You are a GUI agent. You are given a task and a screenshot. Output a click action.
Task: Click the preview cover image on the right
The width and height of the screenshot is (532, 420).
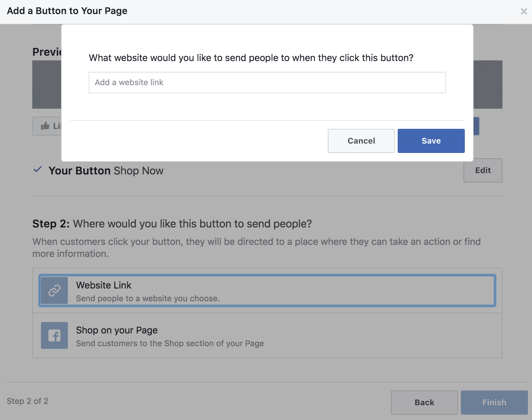488,85
